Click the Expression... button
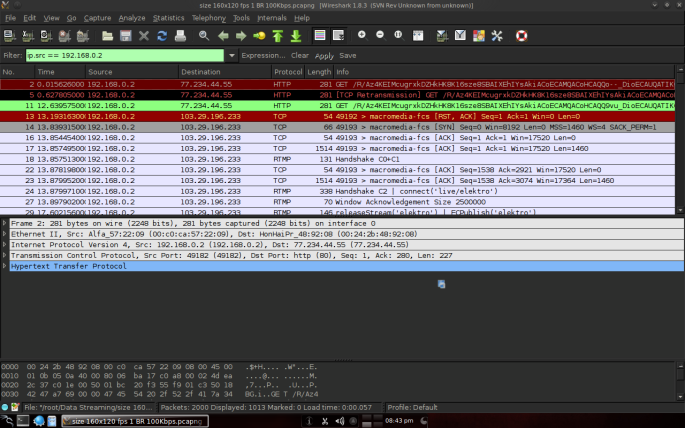 (263, 55)
